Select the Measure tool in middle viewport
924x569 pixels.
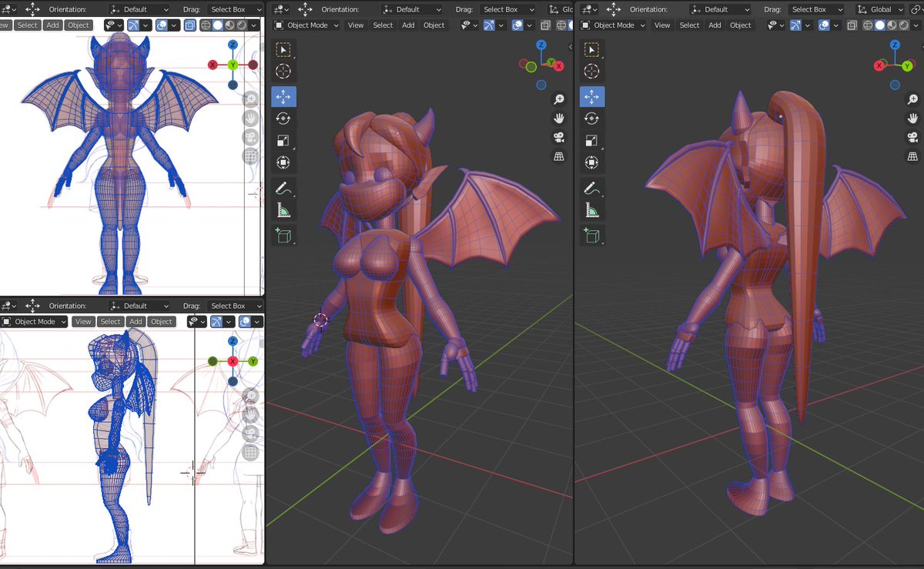(x=283, y=209)
